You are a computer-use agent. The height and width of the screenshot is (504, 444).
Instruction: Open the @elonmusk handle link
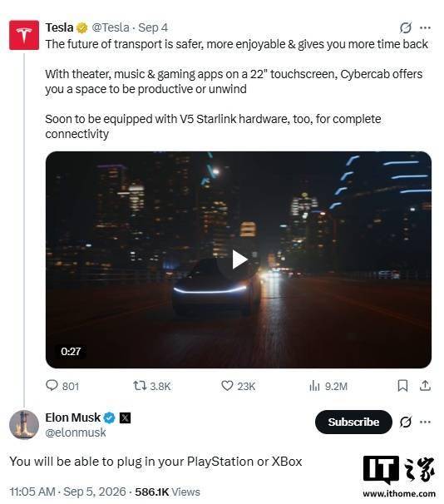(x=76, y=432)
